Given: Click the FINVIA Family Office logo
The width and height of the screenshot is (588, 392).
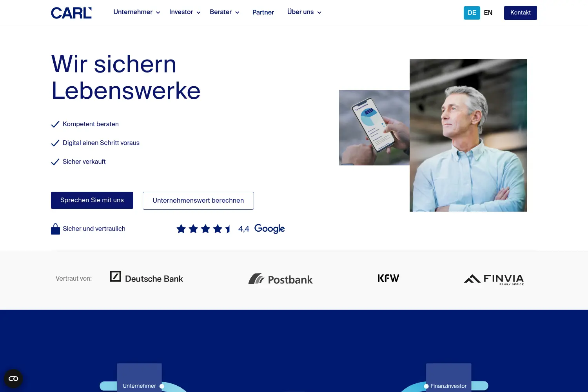Looking at the screenshot, I should click(x=494, y=279).
